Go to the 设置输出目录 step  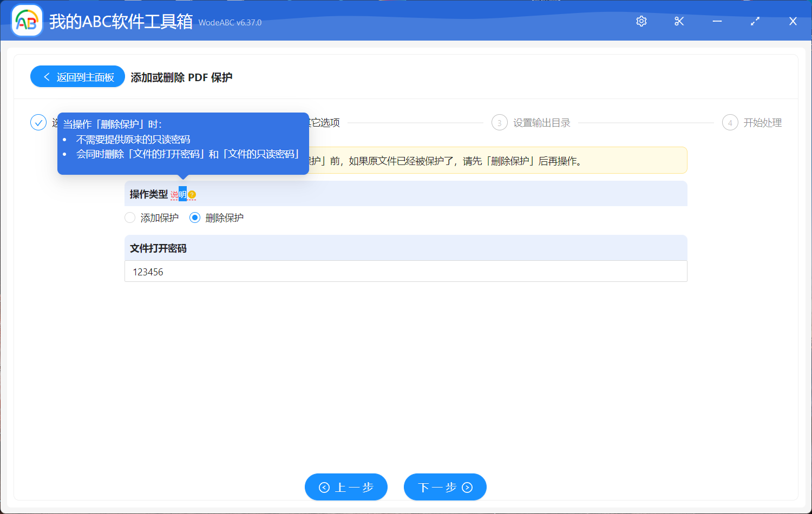pyautogui.click(x=541, y=123)
